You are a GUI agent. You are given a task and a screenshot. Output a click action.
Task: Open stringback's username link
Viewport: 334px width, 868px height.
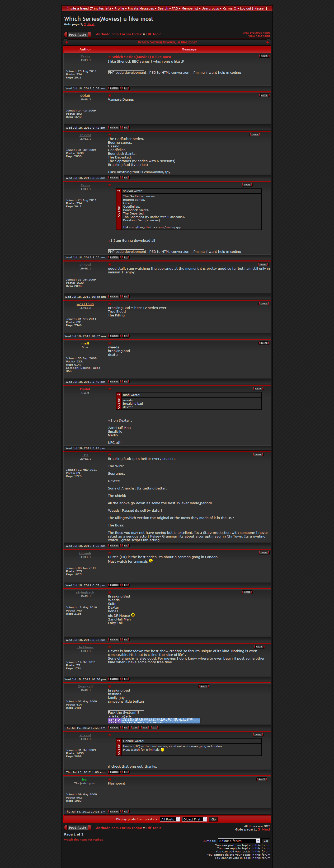pyautogui.click(x=85, y=592)
